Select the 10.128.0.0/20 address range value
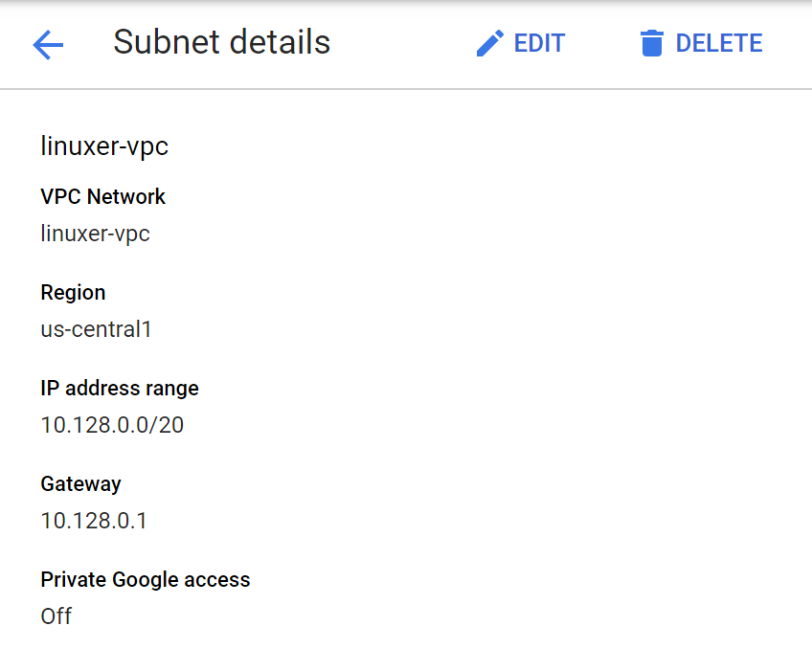 coord(112,425)
